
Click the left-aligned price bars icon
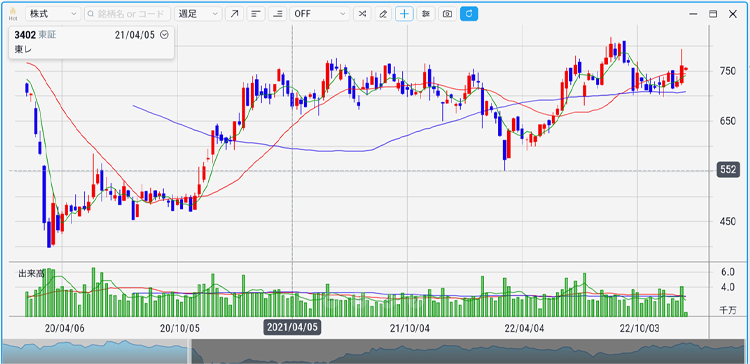coord(256,13)
